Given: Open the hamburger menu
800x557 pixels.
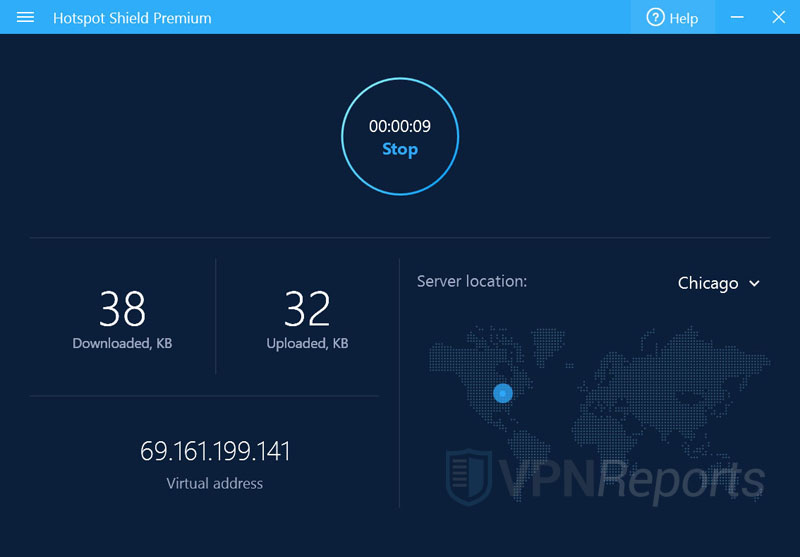Looking at the screenshot, I should click(x=25, y=18).
